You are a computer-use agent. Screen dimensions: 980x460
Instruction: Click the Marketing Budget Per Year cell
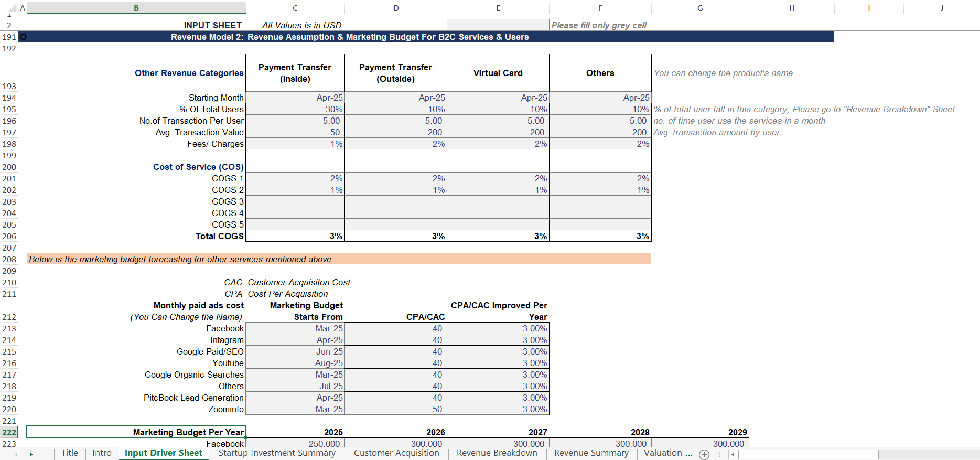(x=136, y=432)
